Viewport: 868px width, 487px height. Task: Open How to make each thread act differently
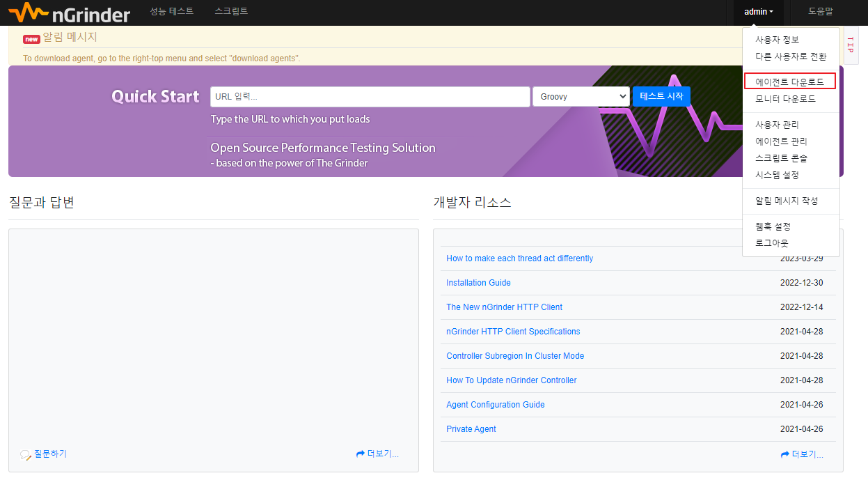(x=519, y=258)
